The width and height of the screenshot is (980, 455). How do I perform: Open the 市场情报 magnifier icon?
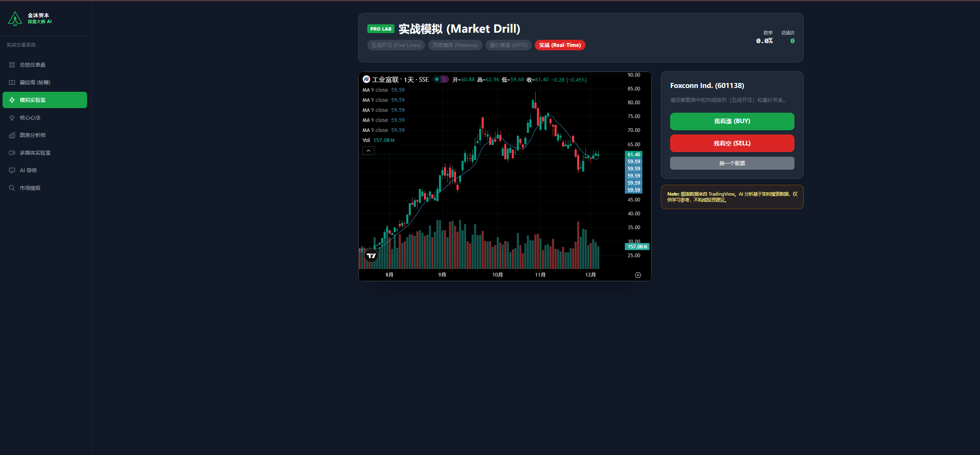tap(12, 188)
